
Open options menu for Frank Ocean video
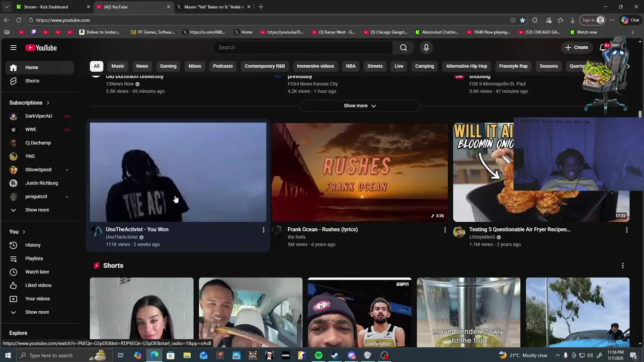coord(445,230)
